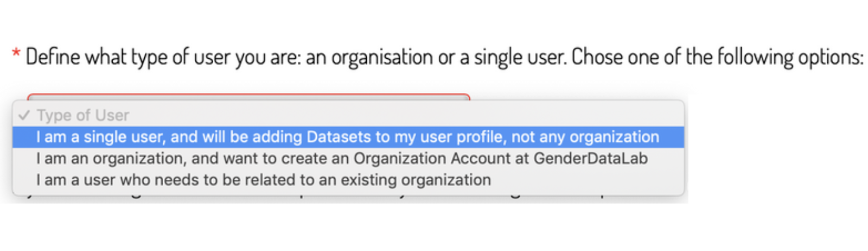Pick the existing organization user option
868x251 pixels.
pos(264,180)
